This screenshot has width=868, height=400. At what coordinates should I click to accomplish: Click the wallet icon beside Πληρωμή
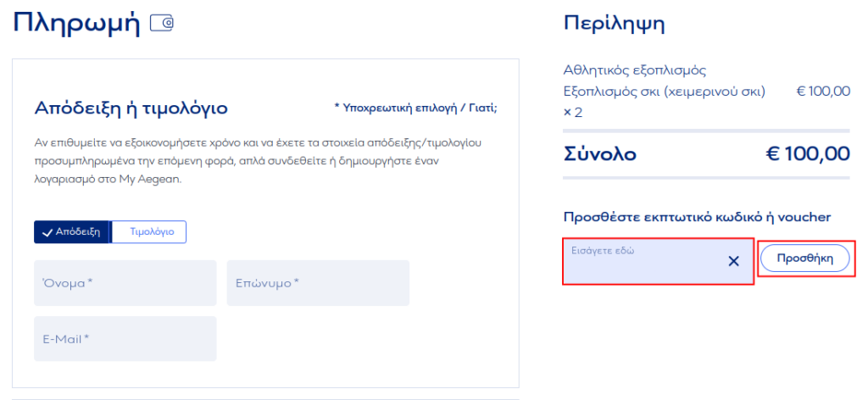(x=162, y=24)
